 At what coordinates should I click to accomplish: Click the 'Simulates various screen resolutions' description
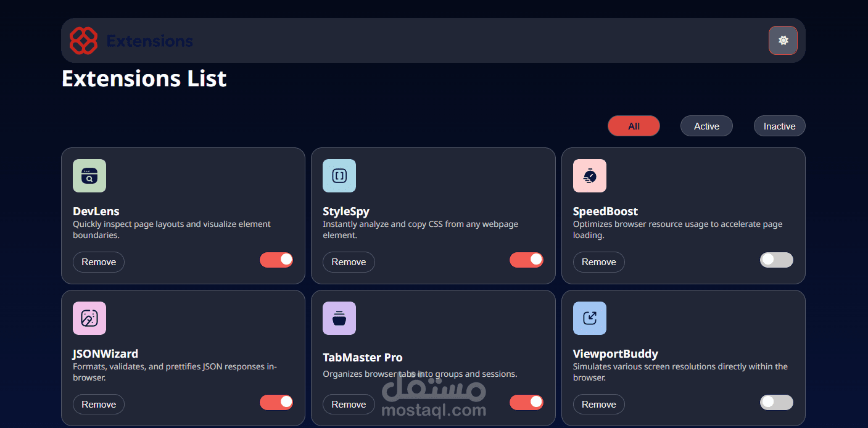[x=680, y=372]
